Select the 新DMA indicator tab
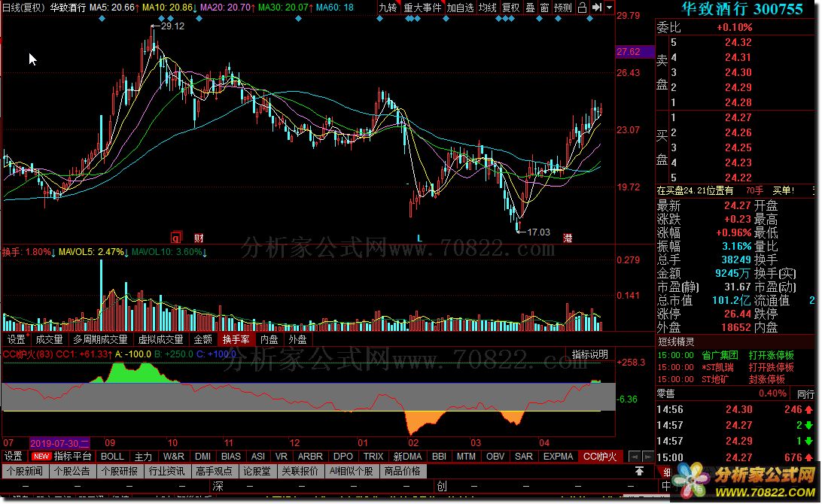 click(407, 457)
